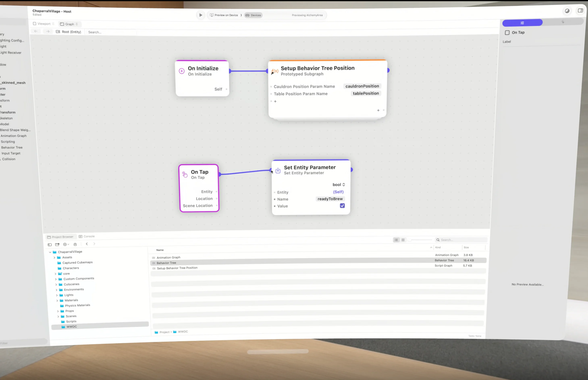Viewport: 588px width, 380px height.
Task: Add input with the plus below Table Position
Action: 275,101
